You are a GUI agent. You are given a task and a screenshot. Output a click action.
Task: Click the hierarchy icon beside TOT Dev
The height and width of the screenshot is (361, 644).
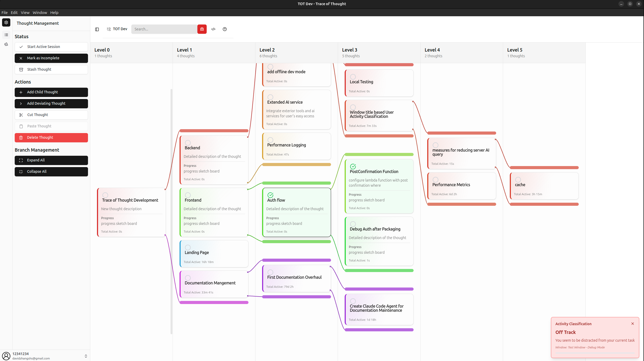pos(109,29)
